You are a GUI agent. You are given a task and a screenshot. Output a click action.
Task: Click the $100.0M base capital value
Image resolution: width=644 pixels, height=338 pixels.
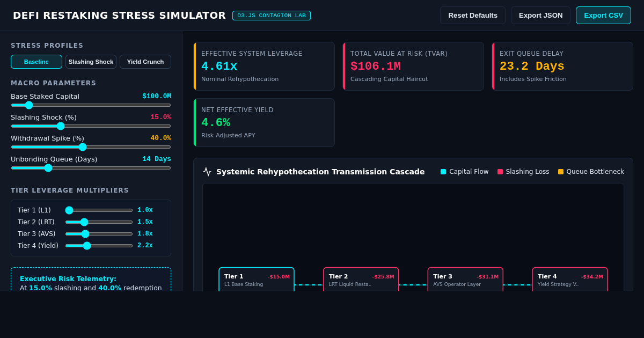click(x=157, y=97)
